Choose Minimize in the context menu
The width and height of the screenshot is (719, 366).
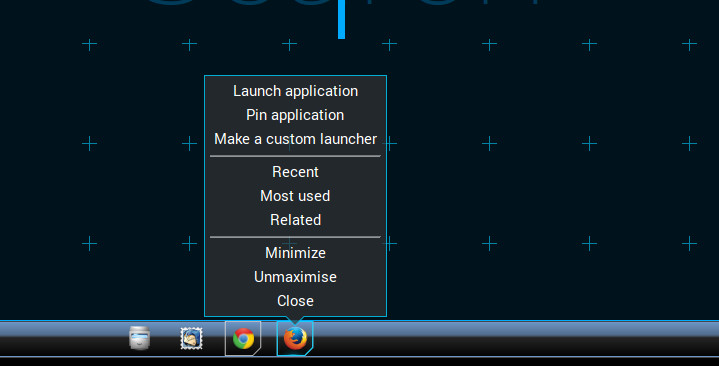coord(295,253)
